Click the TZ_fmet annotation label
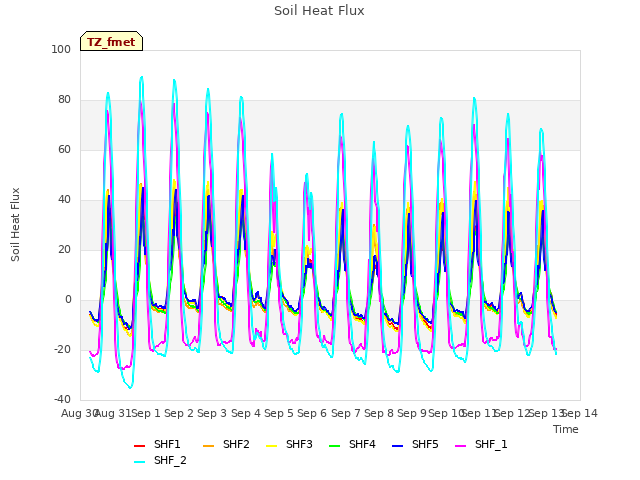640x480 pixels. (111, 42)
